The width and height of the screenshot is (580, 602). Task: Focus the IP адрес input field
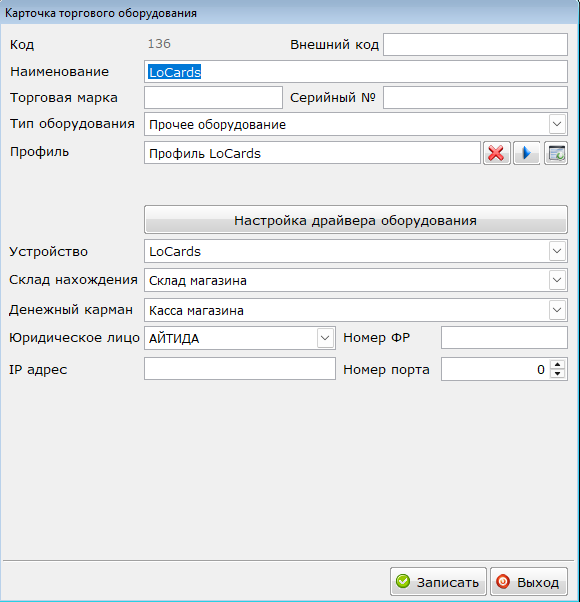point(240,369)
